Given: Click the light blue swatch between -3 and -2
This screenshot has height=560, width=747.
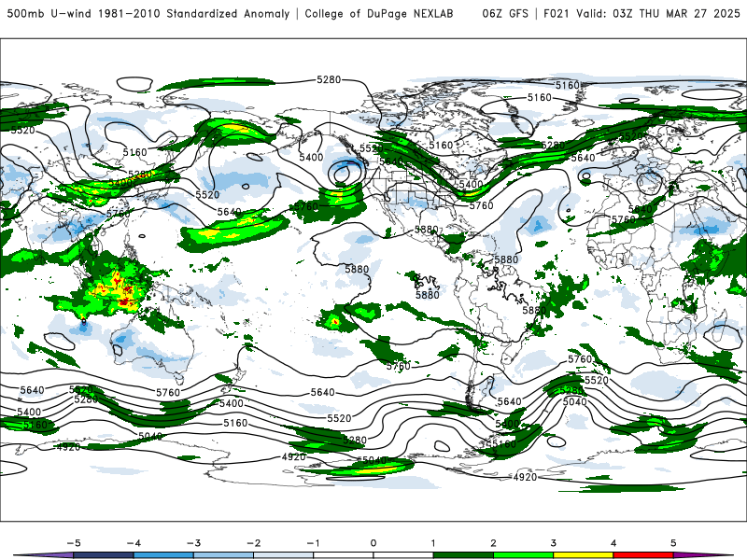Looking at the screenshot, I should pyautogui.click(x=223, y=555).
